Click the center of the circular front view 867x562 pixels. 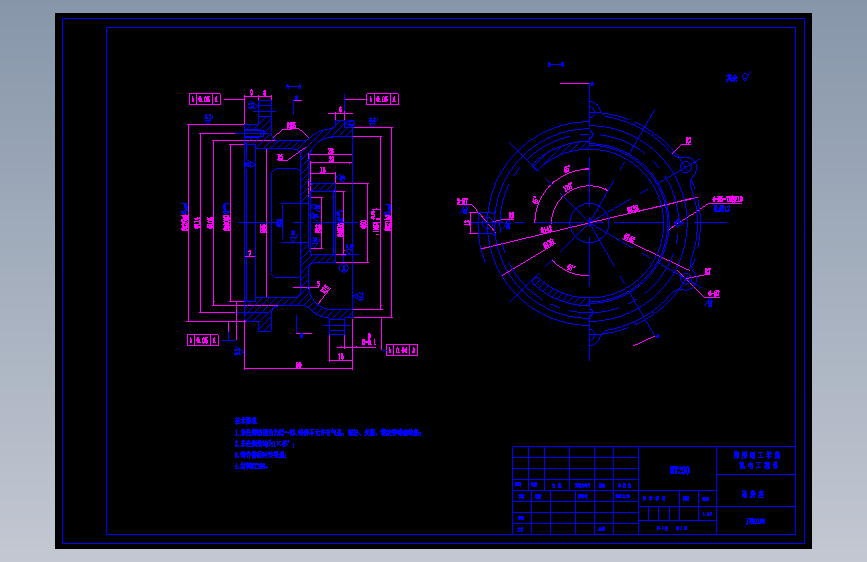tap(589, 222)
